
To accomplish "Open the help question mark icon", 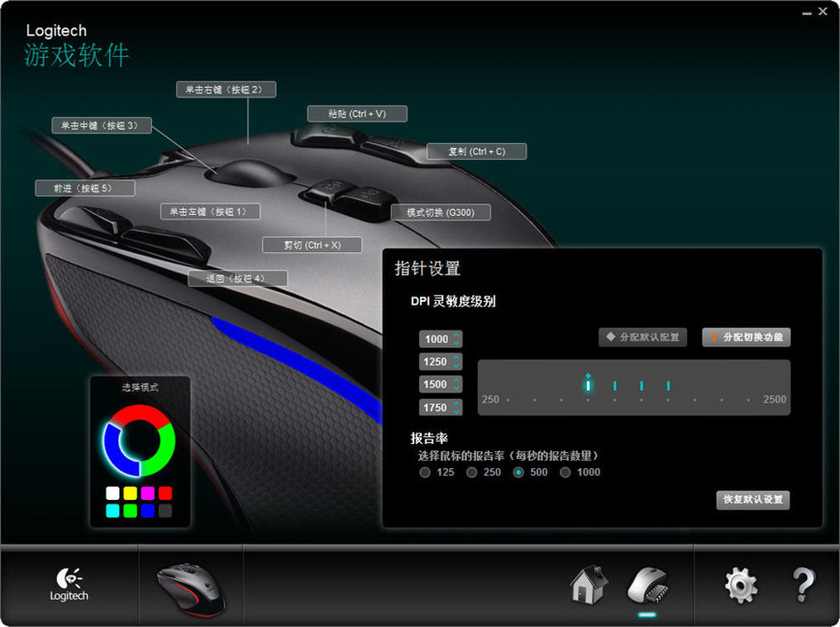I will [804, 585].
